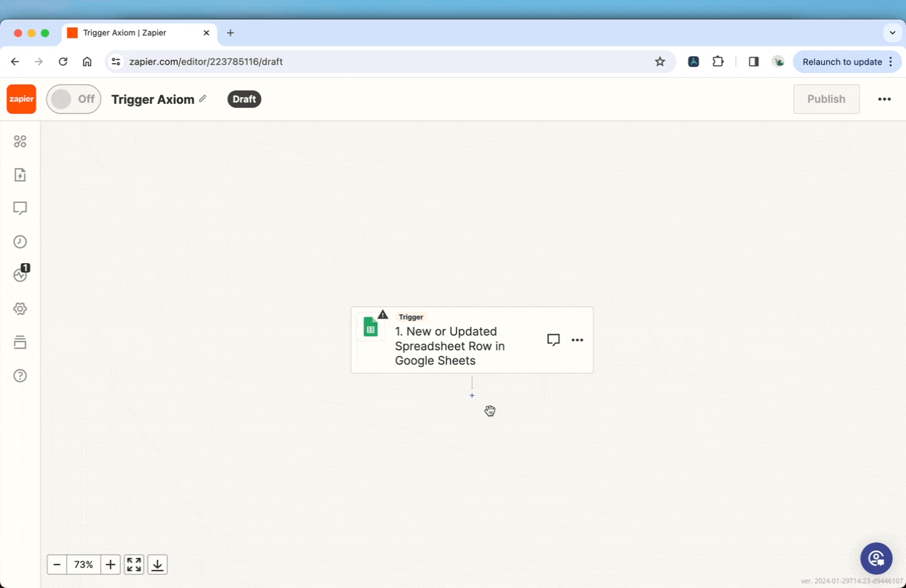Screen dimensions: 906x588
Task: Fit the Zap to view
Action: point(134,565)
